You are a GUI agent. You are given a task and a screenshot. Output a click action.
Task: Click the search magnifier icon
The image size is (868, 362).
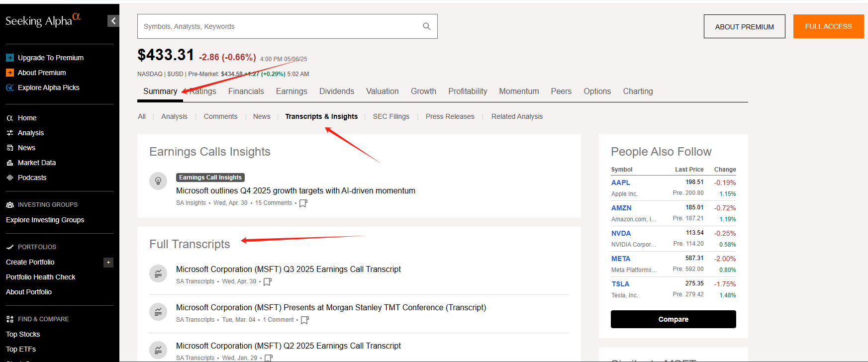427,26
